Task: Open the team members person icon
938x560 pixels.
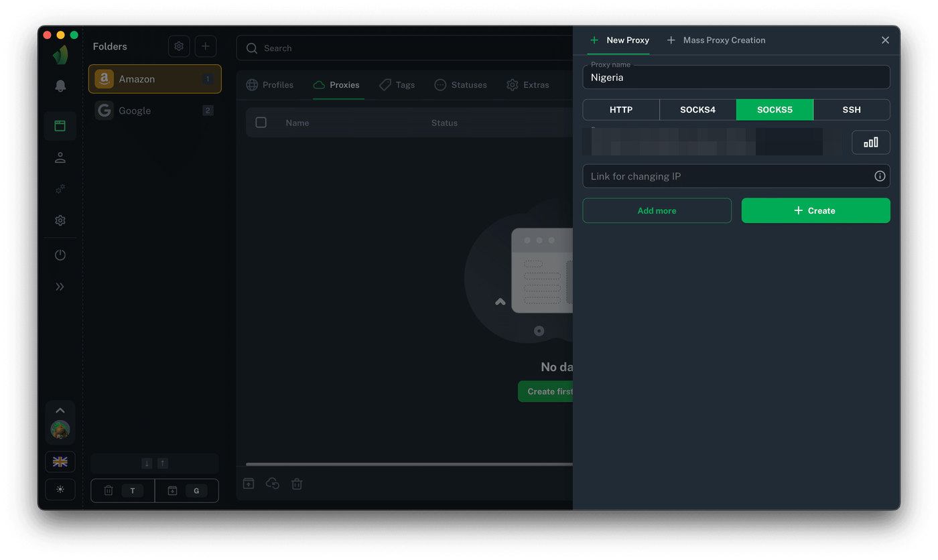Action: [x=60, y=157]
